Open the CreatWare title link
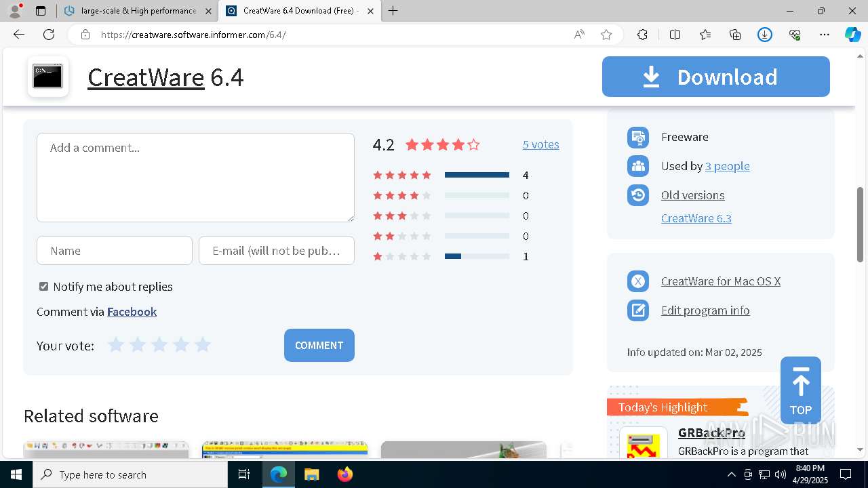868x488 pixels. [146, 77]
